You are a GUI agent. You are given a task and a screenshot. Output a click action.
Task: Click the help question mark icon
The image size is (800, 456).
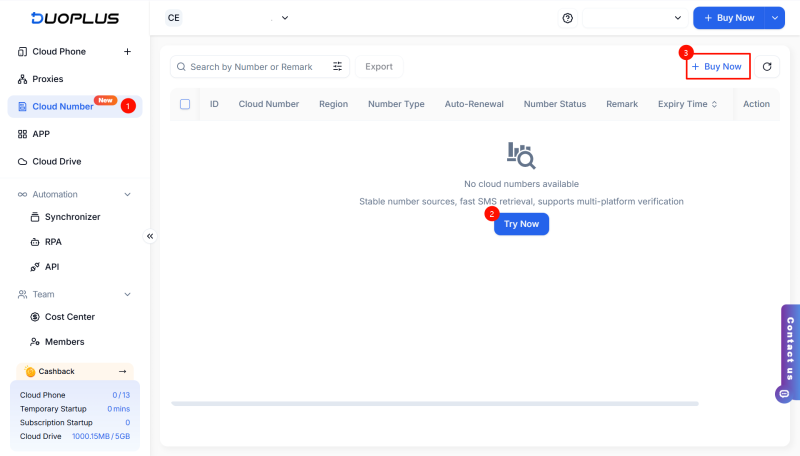(x=568, y=18)
